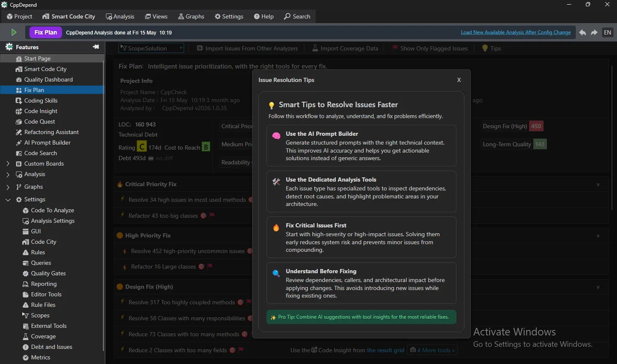Click the Metrics icon under Settings
617x364 pixels.
[26, 357]
